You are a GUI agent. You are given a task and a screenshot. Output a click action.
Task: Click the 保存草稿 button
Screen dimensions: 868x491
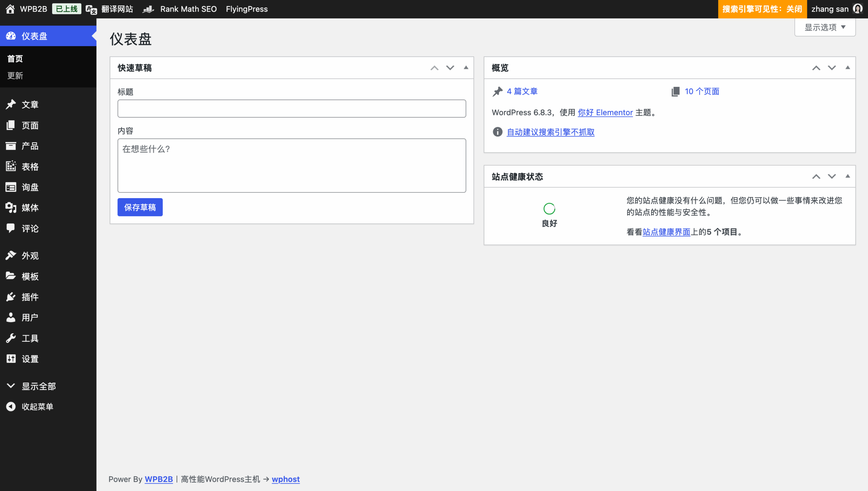pyautogui.click(x=140, y=207)
